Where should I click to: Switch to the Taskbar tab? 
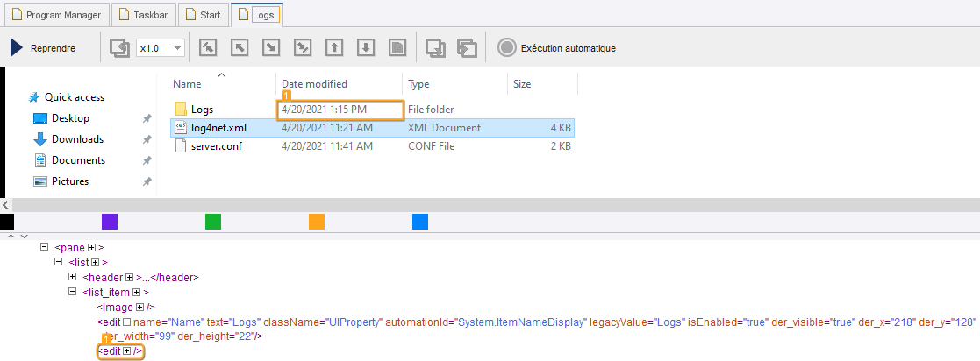144,15
